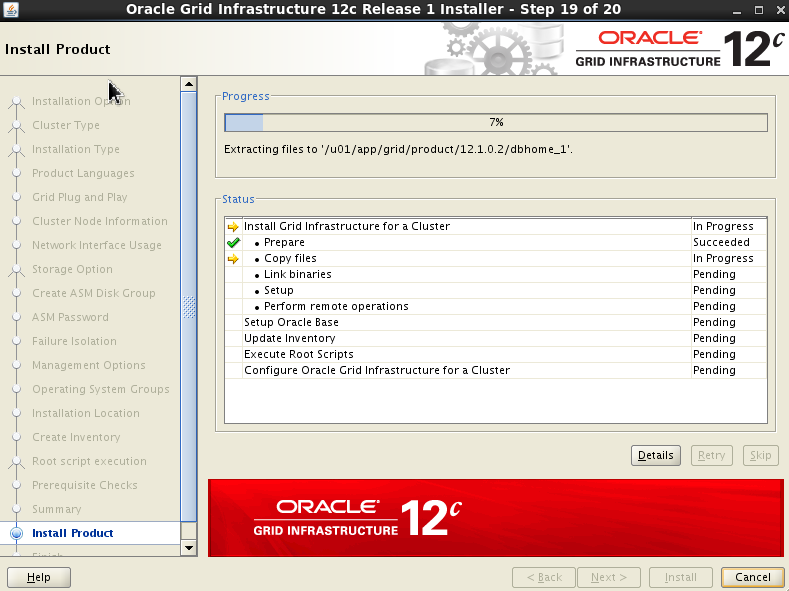
Task: Click the 'Setup' status row
Action: pos(496,291)
